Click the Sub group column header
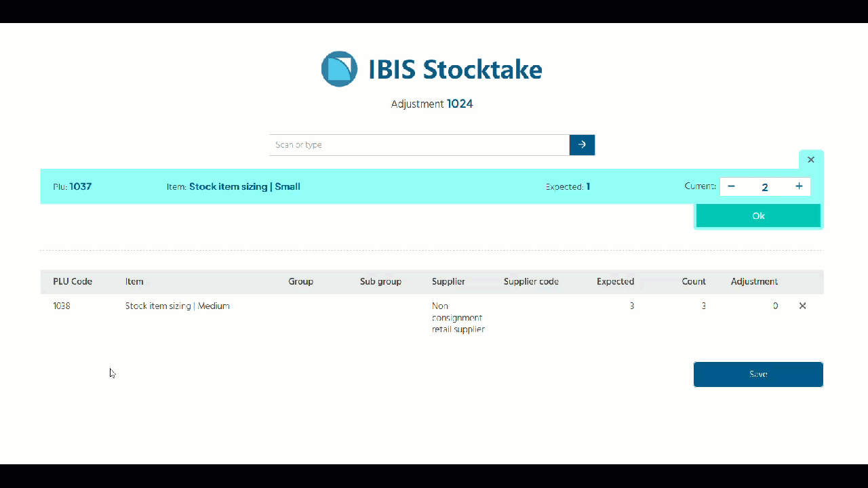The image size is (868, 488). [x=380, y=281]
